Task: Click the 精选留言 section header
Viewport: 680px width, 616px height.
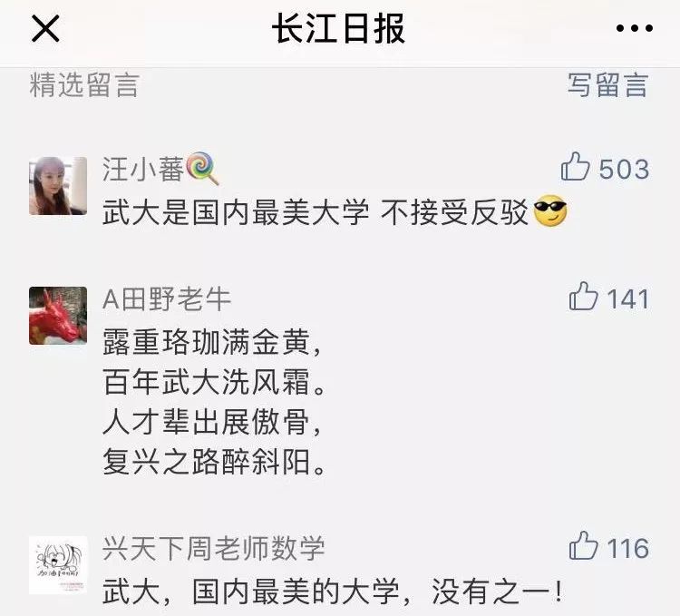Action: [x=84, y=84]
